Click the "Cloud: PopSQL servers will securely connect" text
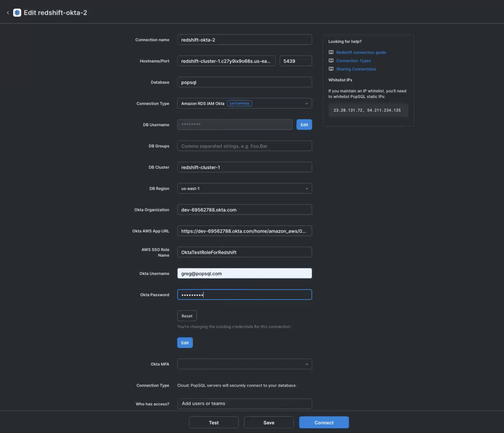The width and height of the screenshot is (504, 433). coord(237,385)
